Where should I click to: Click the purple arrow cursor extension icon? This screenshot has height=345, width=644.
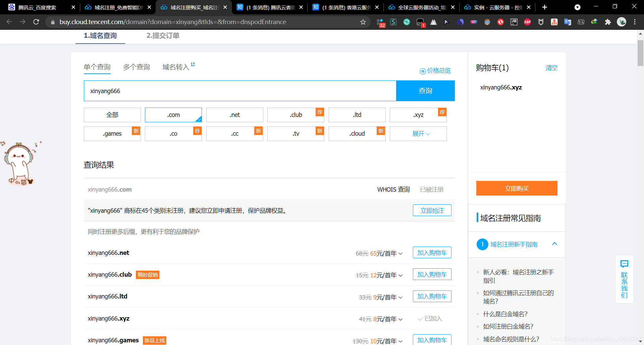(446, 22)
